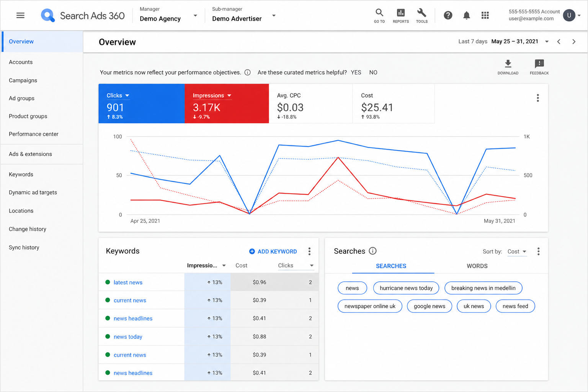
Task: Open the date range dropdown
Action: tap(547, 42)
